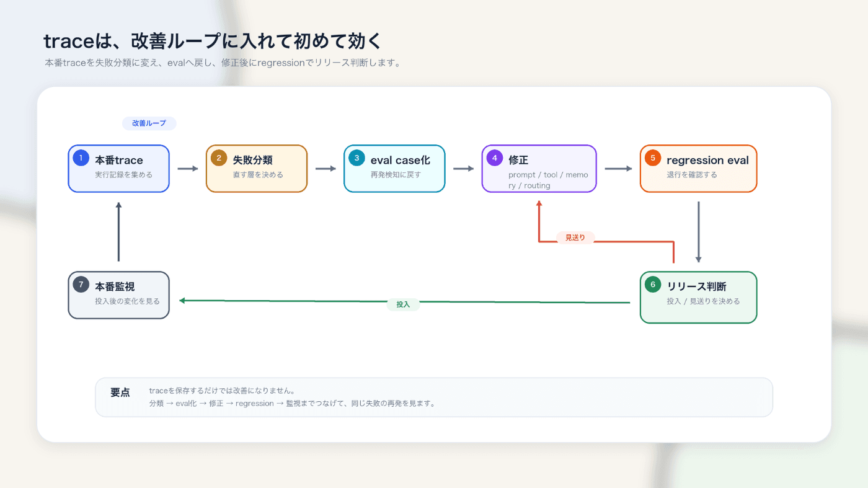Click the text 実行記録を集める
The image size is (868, 488).
click(x=124, y=175)
